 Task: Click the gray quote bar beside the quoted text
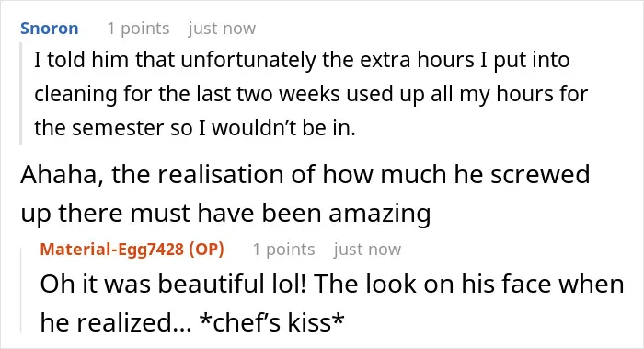pos(20,94)
